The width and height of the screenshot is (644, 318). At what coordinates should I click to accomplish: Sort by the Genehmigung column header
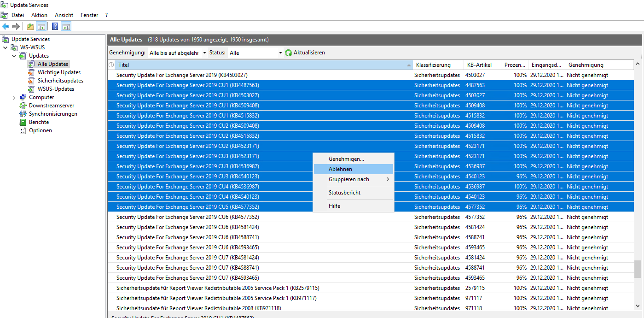599,65
